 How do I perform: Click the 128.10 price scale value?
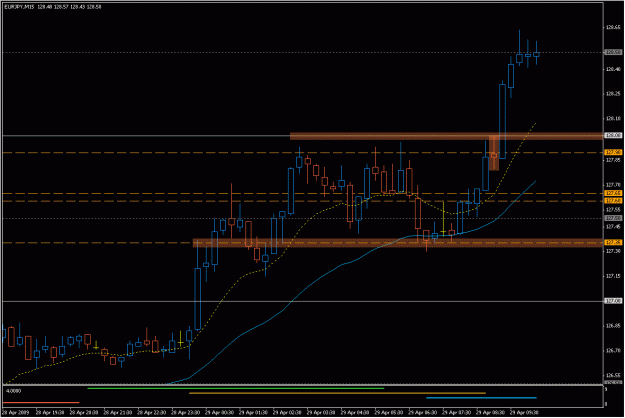click(x=613, y=118)
